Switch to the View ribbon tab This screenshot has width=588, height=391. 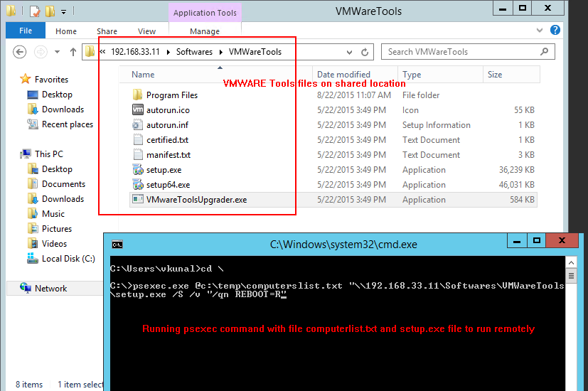[146, 31]
